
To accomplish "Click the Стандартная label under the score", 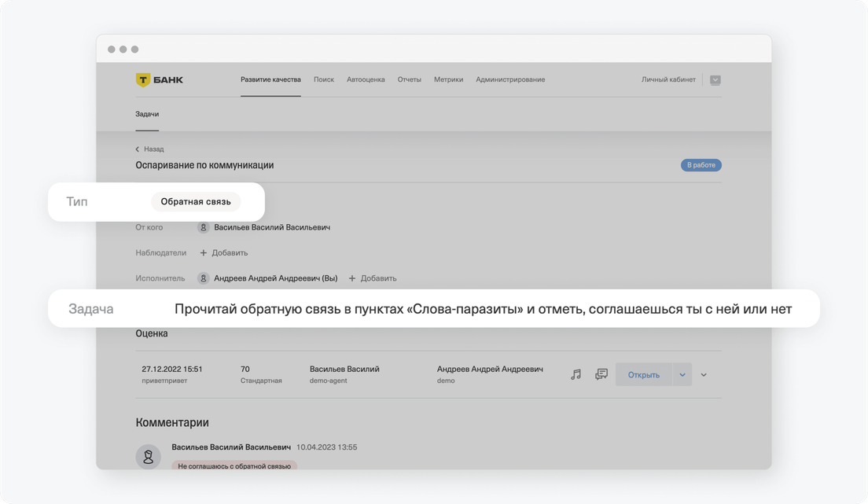I will (x=261, y=381).
